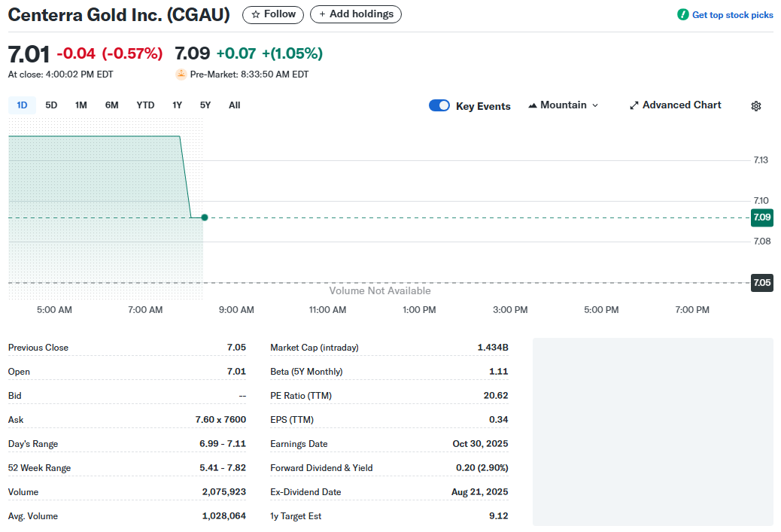
Task: Switch chart to 1M range
Action: (81, 105)
